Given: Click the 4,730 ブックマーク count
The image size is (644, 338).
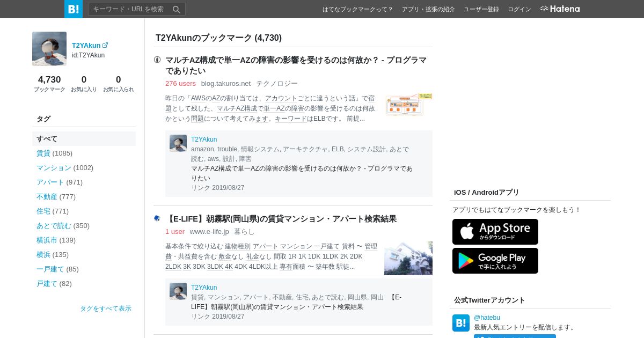Looking at the screenshot, I should click(x=49, y=83).
